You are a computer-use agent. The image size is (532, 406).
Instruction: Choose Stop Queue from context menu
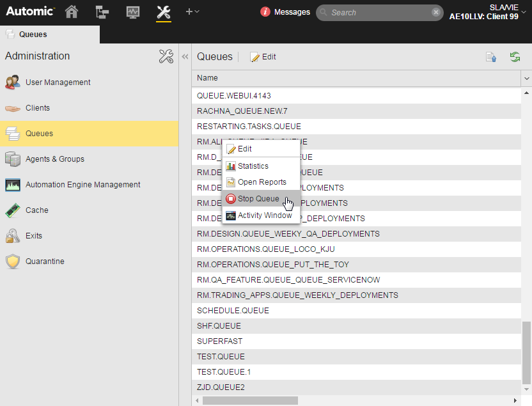click(x=258, y=199)
